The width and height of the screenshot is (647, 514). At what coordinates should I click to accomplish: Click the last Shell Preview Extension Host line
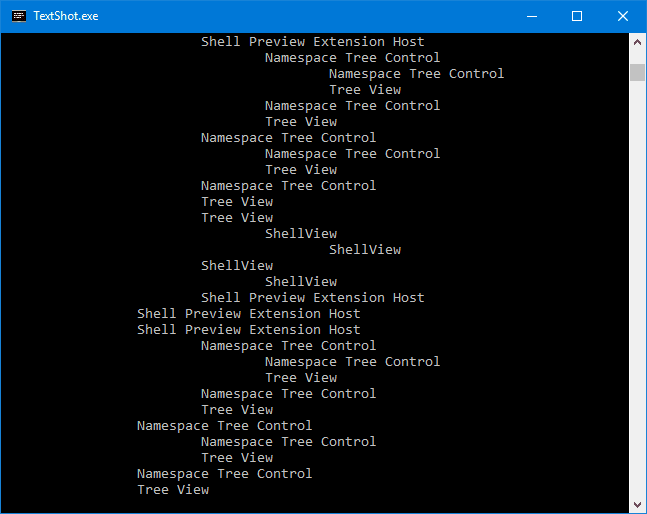(x=248, y=330)
